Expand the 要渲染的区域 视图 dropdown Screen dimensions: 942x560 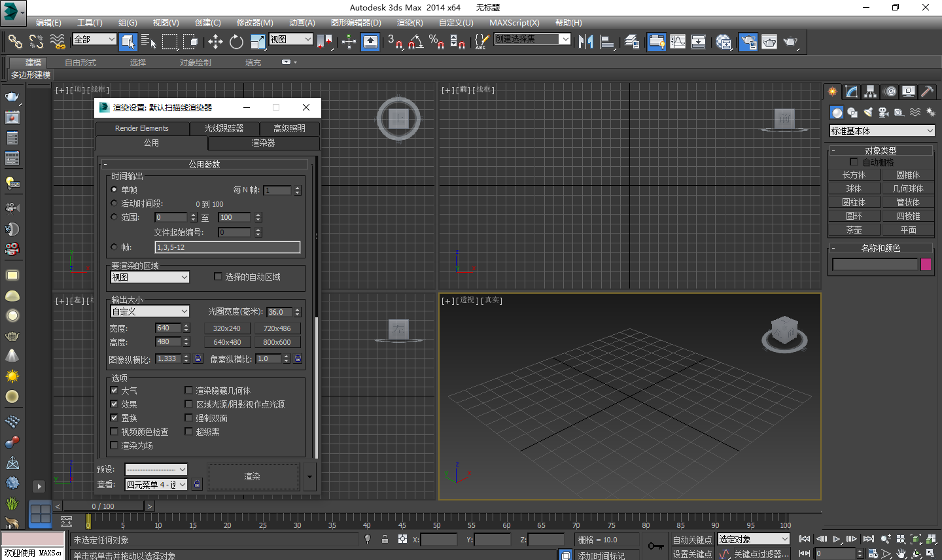pyautogui.click(x=149, y=277)
